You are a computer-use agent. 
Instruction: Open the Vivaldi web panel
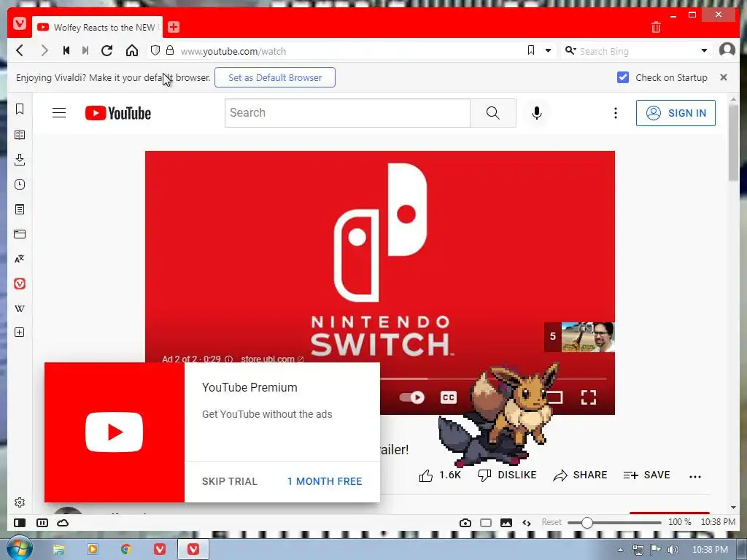pos(20,284)
